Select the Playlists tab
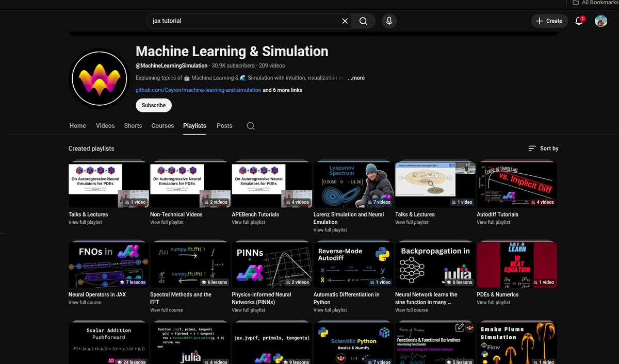This screenshot has height=364, width=619. 194,126
